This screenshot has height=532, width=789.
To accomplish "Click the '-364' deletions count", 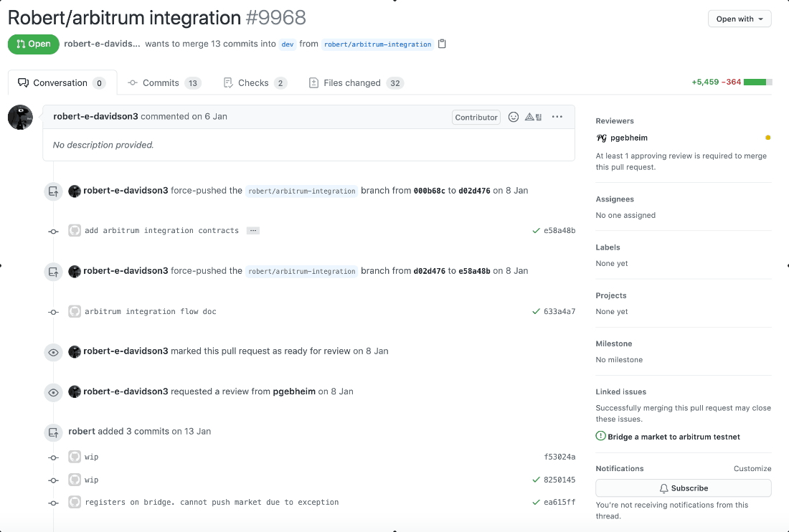I will pyautogui.click(x=731, y=82).
